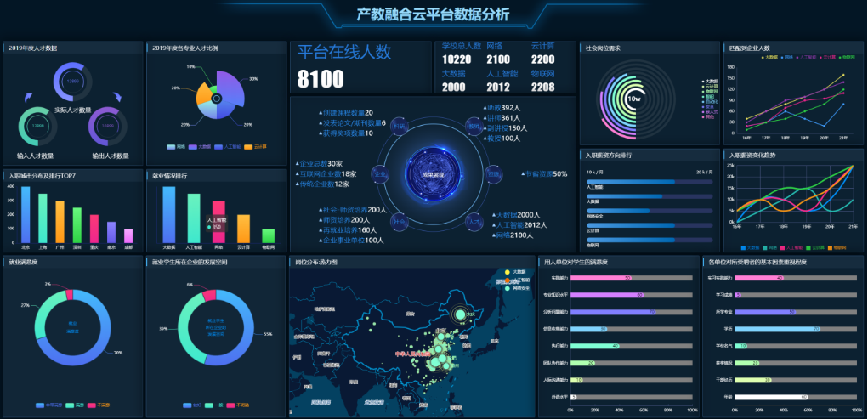The width and height of the screenshot is (868, 419).
Task: Click the 节省资源50% label
Action: (545, 173)
